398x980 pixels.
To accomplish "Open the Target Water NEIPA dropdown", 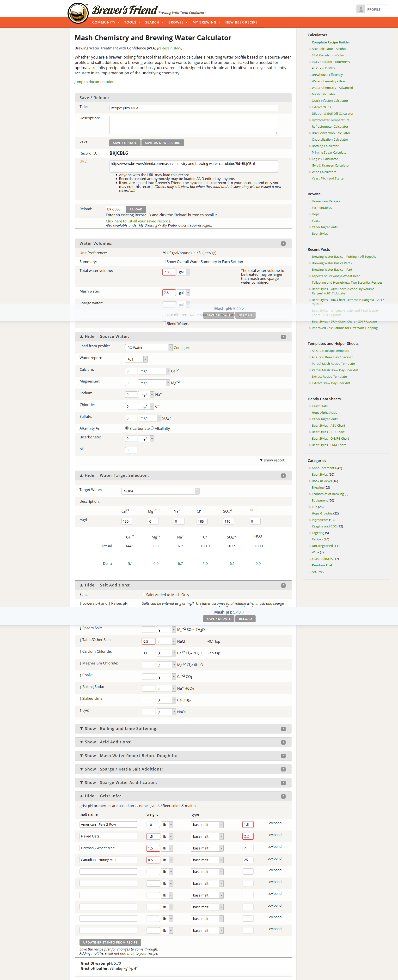I will 160,491.
